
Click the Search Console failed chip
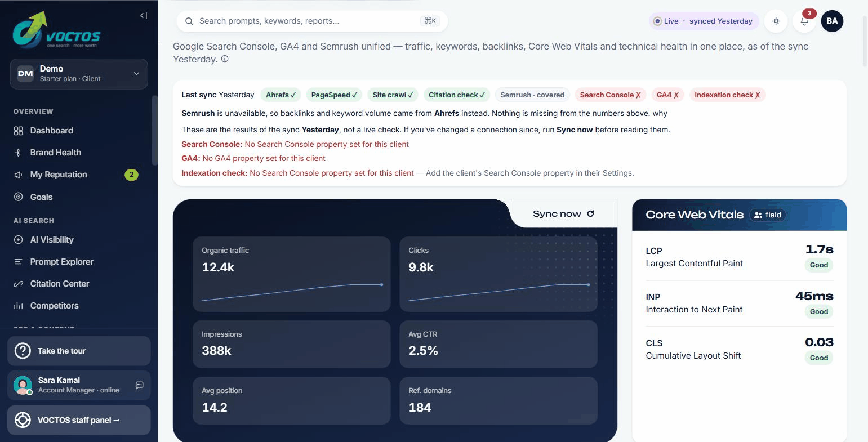(x=611, y=95)
